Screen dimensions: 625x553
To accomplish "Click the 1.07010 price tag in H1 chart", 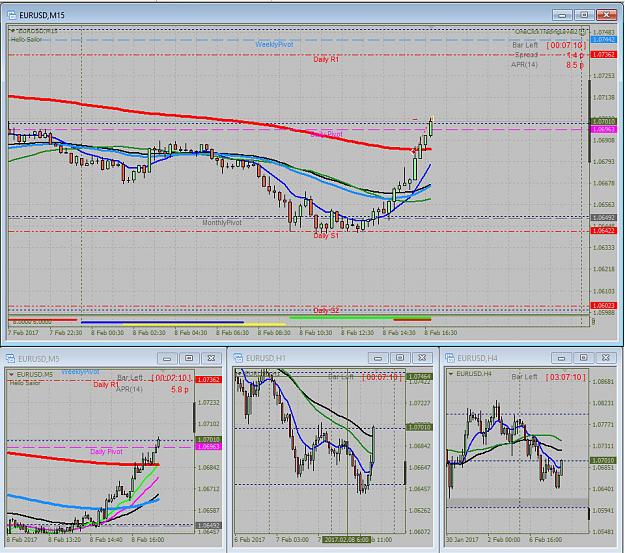I will tap(419, 427).
